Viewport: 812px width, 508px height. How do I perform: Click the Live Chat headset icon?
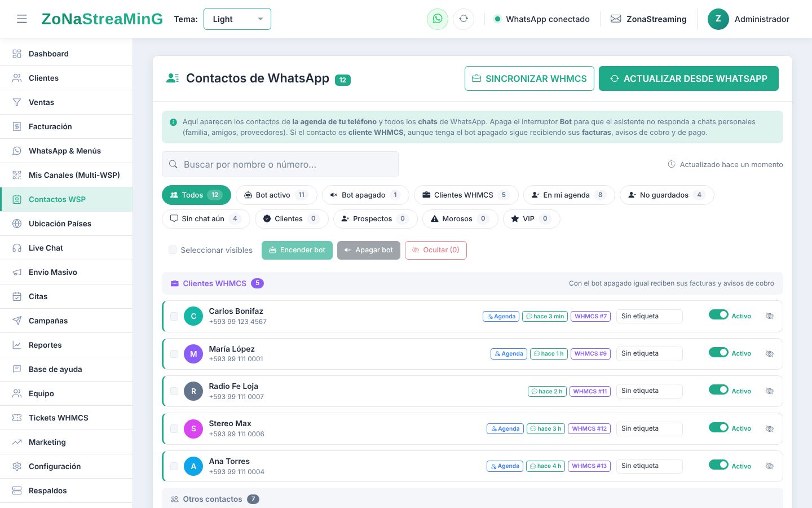coord(17,248)
